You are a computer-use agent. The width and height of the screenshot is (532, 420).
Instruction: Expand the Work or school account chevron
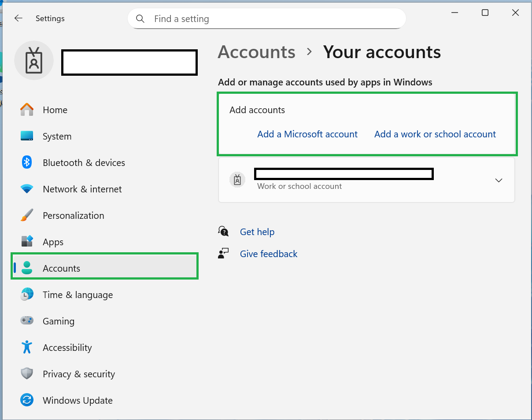[x=499, y=180]
